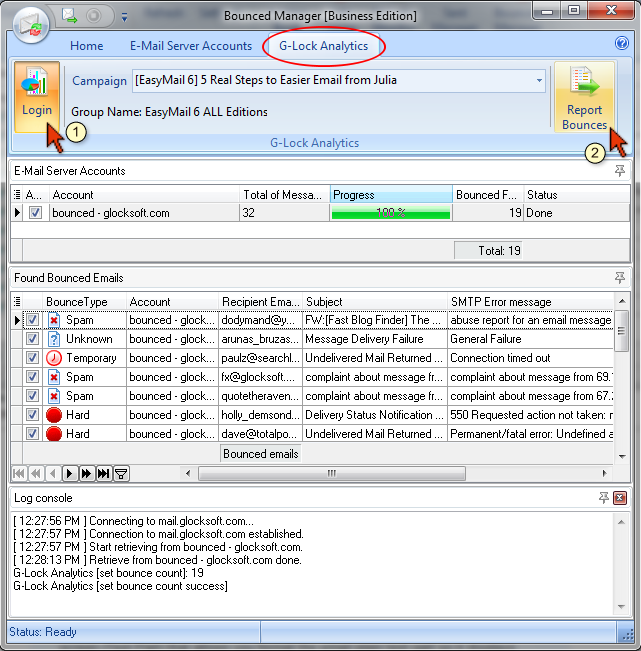Sort by BounceType column header
Image resolution: width=641 pixels, height=651 pixels.
(84, 301)
